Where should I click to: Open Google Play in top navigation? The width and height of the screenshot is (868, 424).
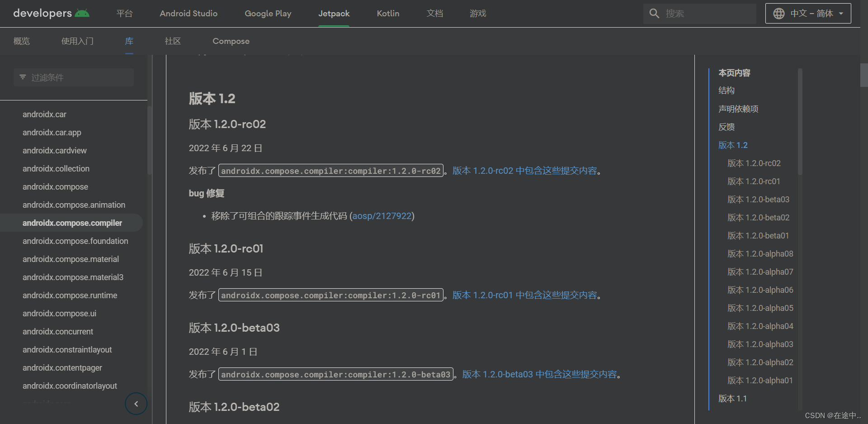pyautogui.click(x=268, y=14)
